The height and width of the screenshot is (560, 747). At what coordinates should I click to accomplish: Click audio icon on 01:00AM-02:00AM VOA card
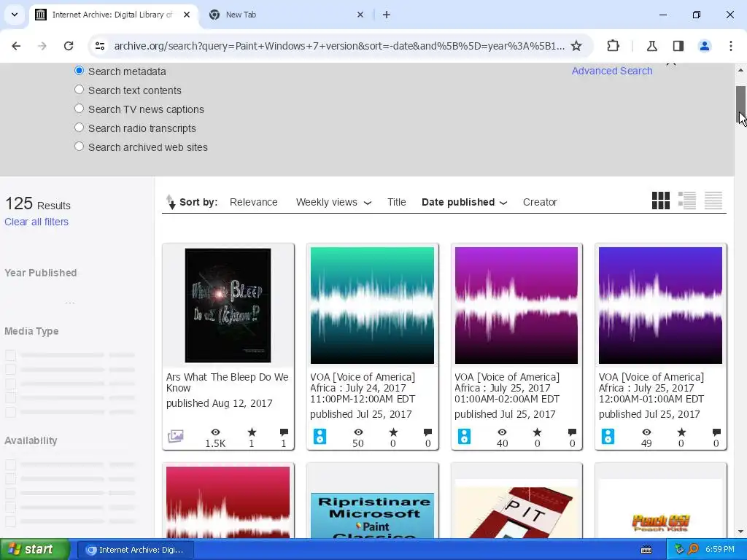[465, 436]
